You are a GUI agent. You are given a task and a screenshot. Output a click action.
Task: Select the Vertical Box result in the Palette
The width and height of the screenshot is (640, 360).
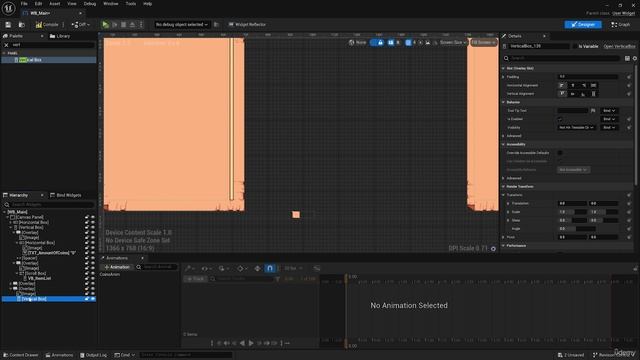pyautogui.click(x=49, y=60)
